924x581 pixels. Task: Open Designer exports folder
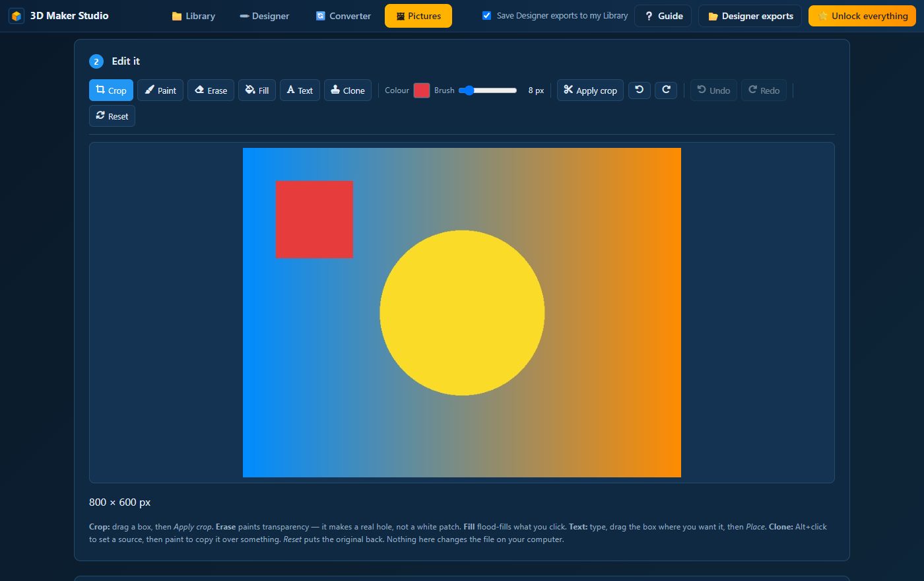point(750,16)
